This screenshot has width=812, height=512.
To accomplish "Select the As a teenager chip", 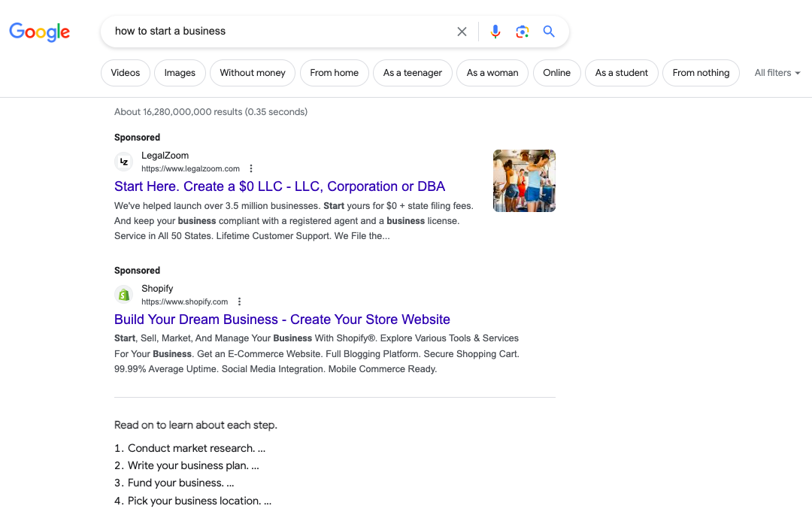I will point(413,73).
